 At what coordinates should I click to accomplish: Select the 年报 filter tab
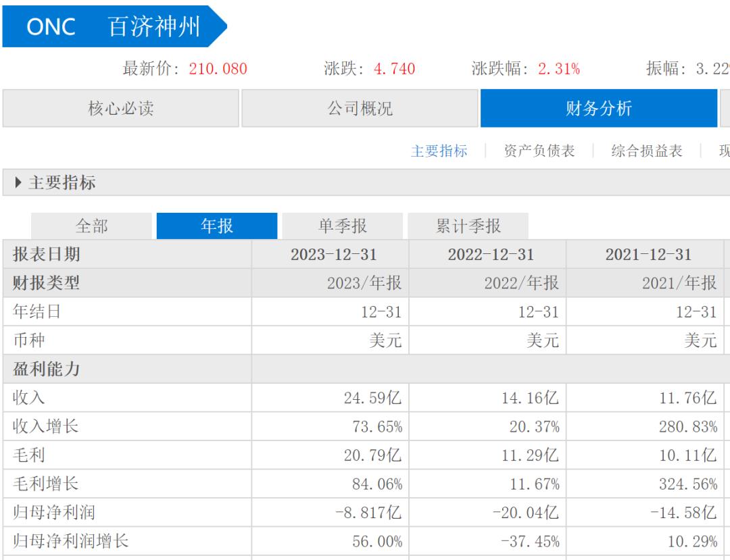point(217,226)
